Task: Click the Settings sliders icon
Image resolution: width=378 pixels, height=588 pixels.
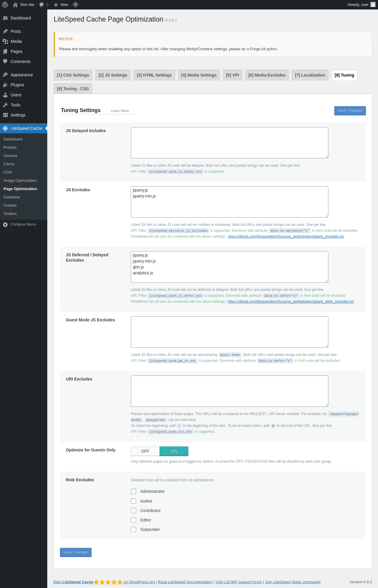Action: pos(5,115)
